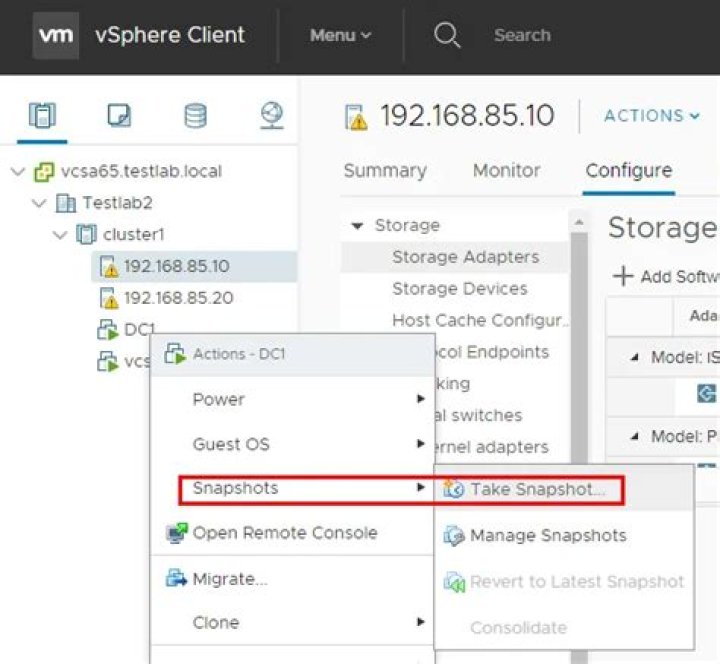720x664 pixels.
Task: Select Migrate from context menu
Action: (x=292, y=579)
